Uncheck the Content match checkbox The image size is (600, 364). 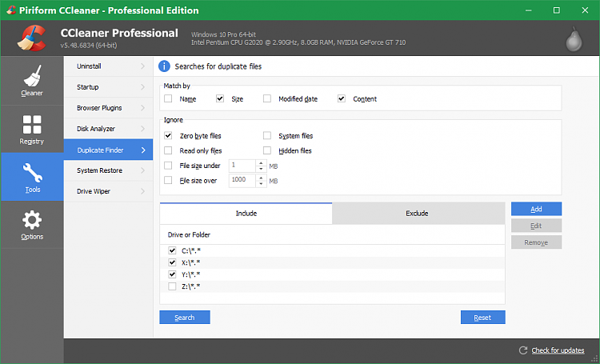pos(342,98)
